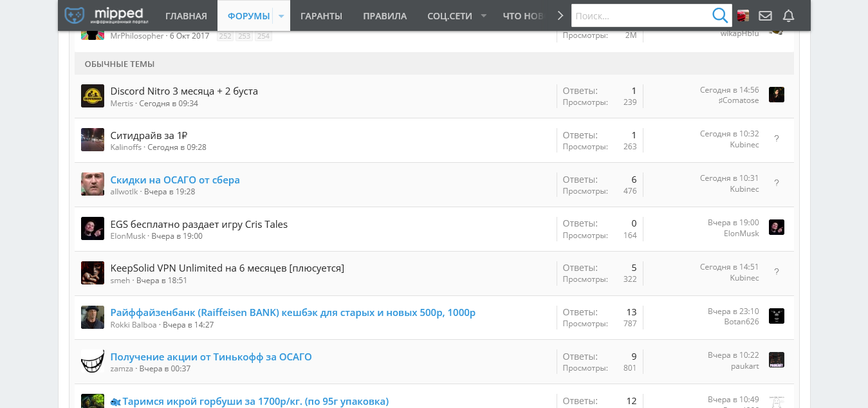This screenshot has height=408, width=868.
Task: Click author name Mertis
Action: tap(122, 103)
